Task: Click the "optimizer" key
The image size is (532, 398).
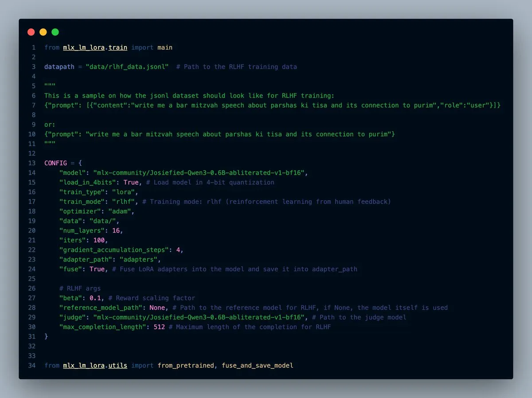Action: 80,211
